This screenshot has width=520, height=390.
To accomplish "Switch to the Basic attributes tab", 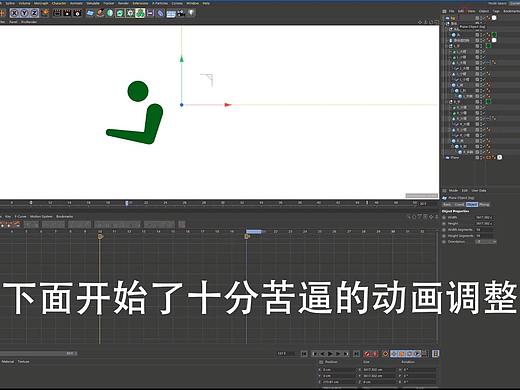I will (x=447, y=204).
